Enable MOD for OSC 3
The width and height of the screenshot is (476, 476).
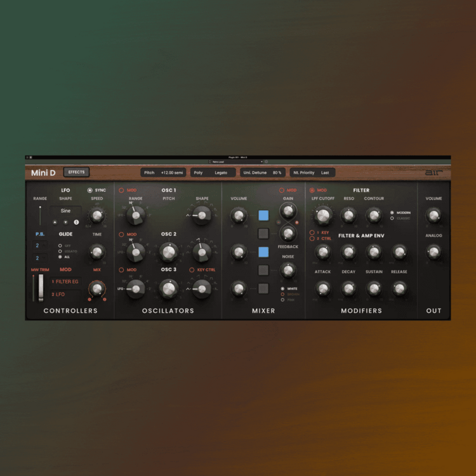121,270
